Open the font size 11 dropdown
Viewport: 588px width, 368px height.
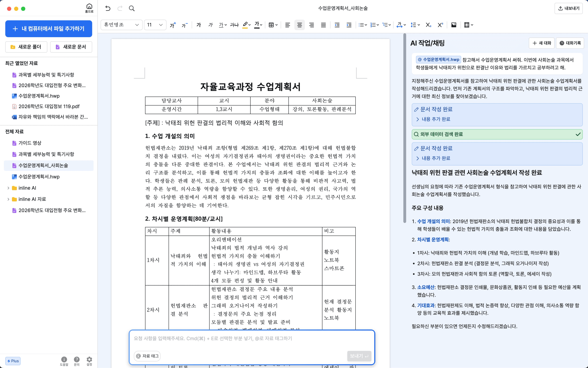[x=155, y=25]
